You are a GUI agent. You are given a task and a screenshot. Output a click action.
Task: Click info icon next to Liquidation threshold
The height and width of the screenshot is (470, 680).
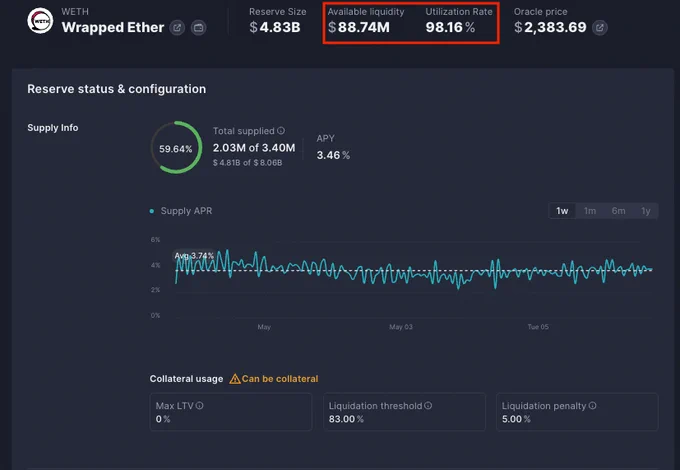[428, 405]
